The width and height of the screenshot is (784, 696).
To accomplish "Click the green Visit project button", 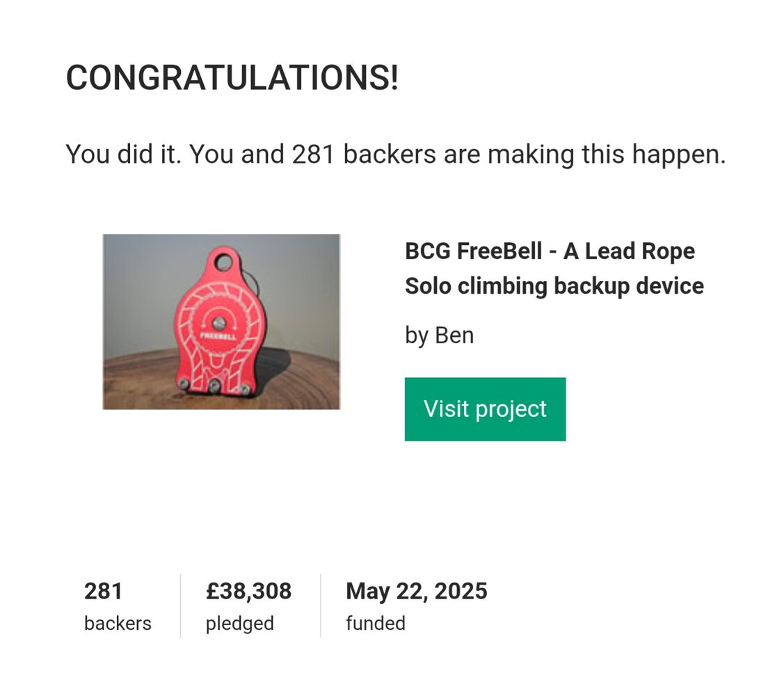I will click(x=485, y=409).
